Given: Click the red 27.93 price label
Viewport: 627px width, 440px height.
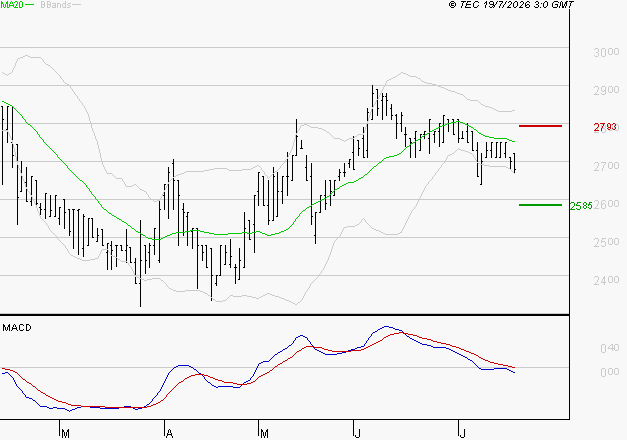Looking at the screenshot, I should (x=605, y=127).
